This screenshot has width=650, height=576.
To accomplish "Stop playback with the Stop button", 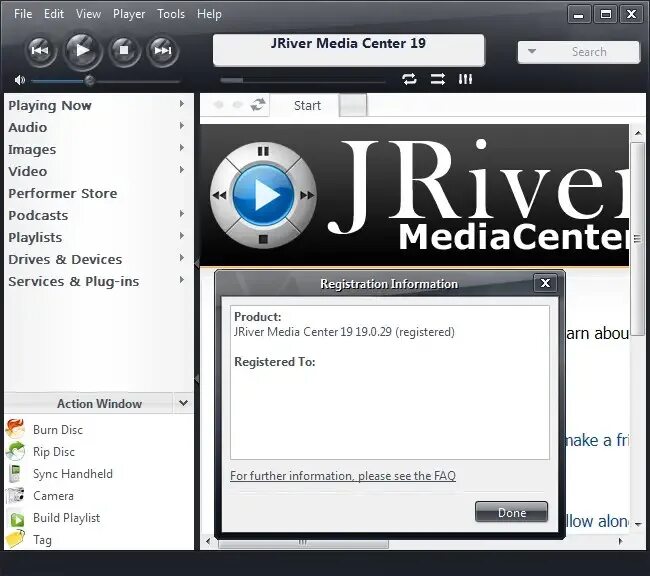I will point(124,51).
